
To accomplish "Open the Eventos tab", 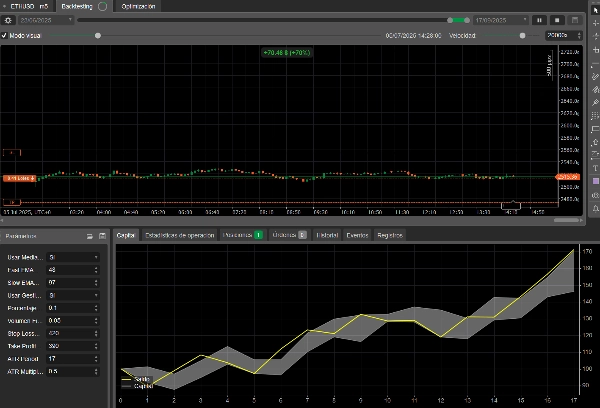I will (357, 235).
